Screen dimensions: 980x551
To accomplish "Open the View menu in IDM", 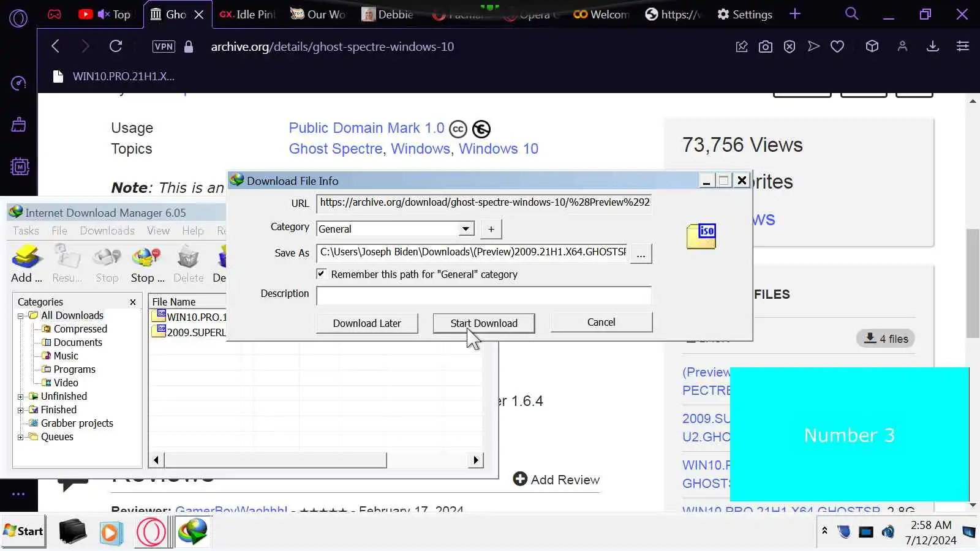I will pos(158,231).
